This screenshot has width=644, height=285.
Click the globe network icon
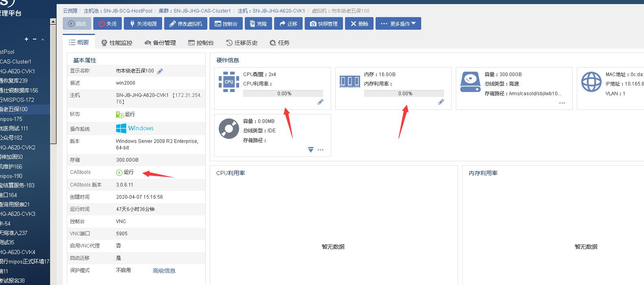pyautogui.click(x=591, y=82)
